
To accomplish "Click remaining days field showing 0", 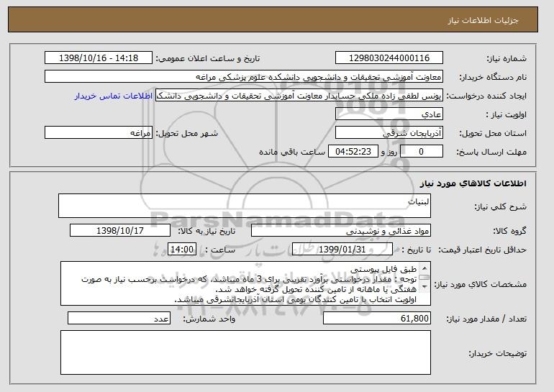I will pyautogui.click(x=421, y=152).
